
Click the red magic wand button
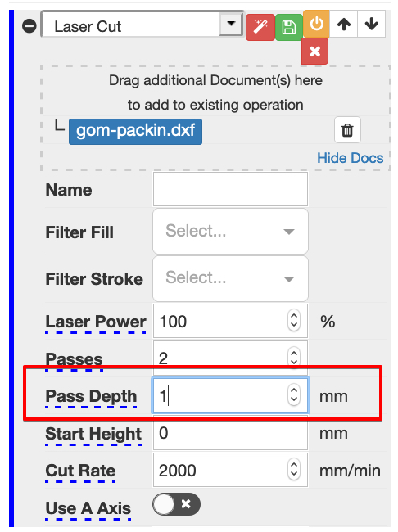[x=260, y=27]
